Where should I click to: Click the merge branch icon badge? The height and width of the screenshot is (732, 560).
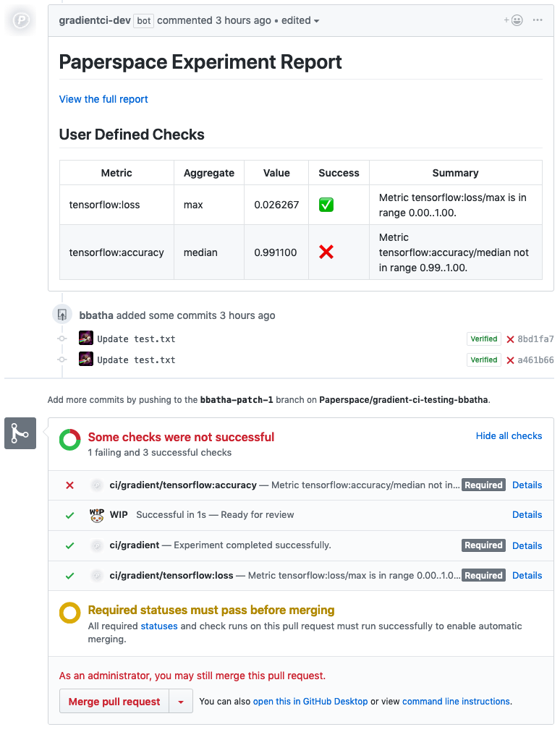(20, 433)
